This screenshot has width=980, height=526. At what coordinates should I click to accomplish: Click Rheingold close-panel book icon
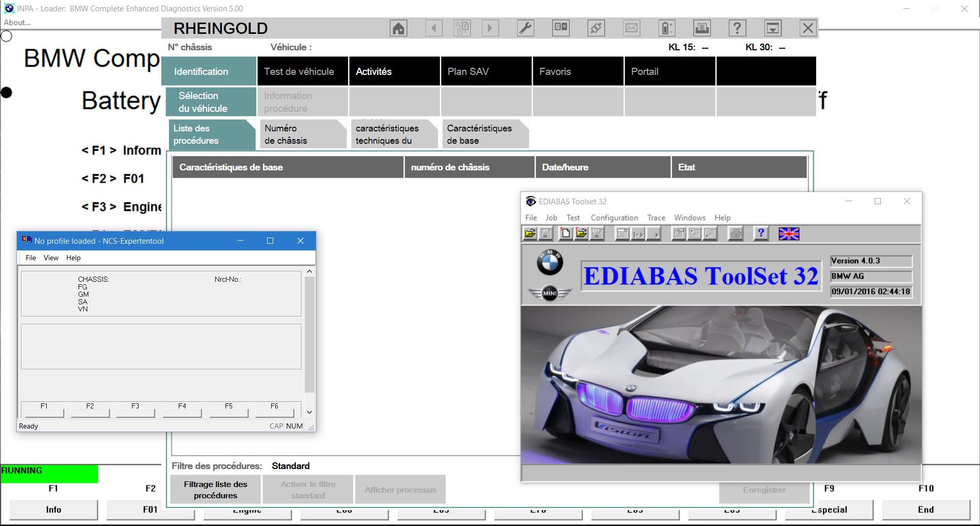click(561, 28)
